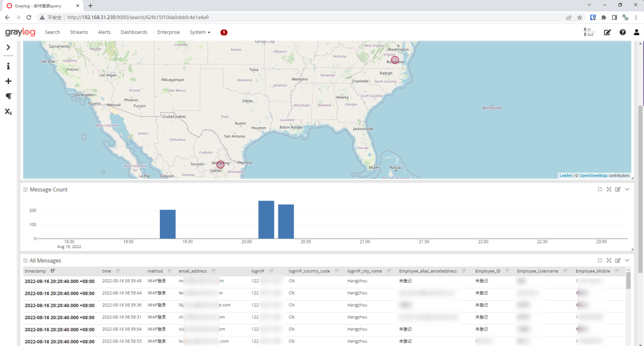Click the scratchpad edit icon in header
The width and height of the screenshot is (644, 346).
[607, 32]
